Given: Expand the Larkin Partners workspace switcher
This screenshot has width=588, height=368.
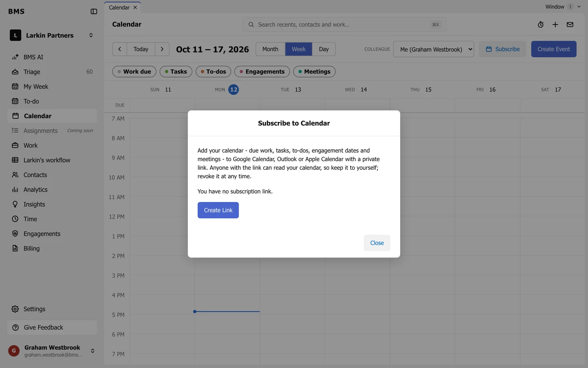Looking at the screenshot, I should 52,36.
